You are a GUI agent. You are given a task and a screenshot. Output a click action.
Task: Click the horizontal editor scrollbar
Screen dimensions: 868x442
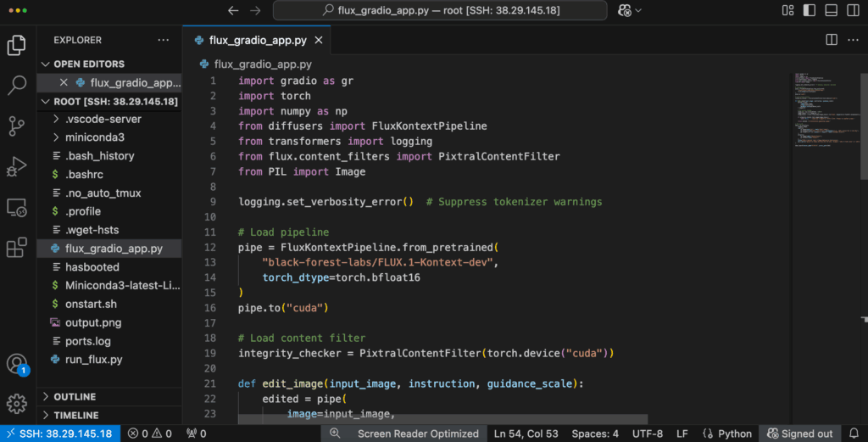[x=442, y=419]
